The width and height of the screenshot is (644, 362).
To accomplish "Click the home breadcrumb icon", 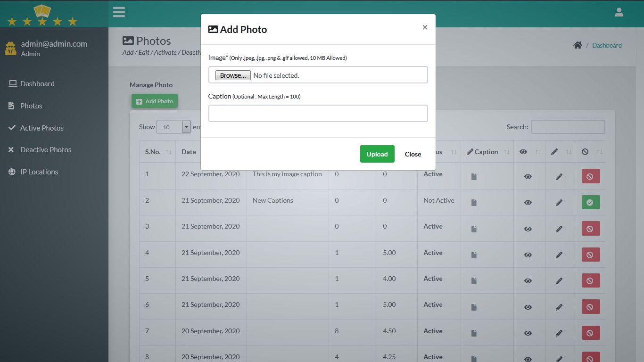I will [x=578, y=45].
